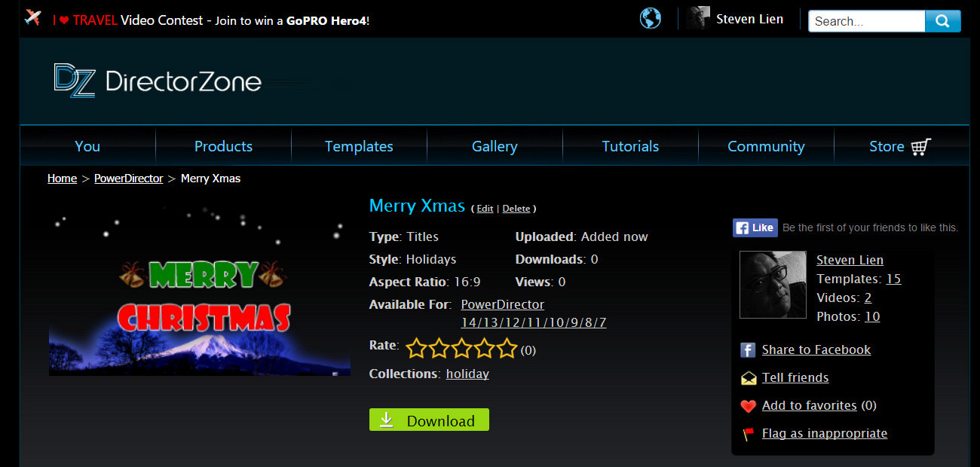The image size is (980, 467).
Task: Click the Tell friends envelope icon
Action: 748,378
